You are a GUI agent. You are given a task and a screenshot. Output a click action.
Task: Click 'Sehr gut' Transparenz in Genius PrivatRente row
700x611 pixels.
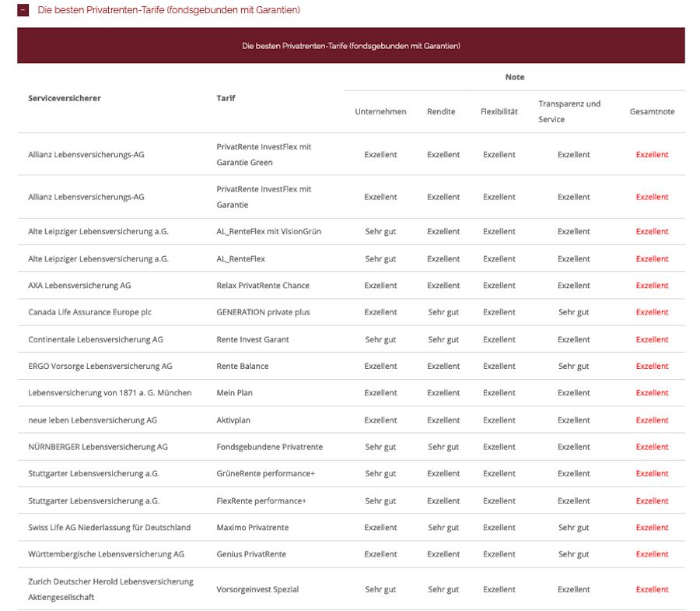(x=574, y=555)
